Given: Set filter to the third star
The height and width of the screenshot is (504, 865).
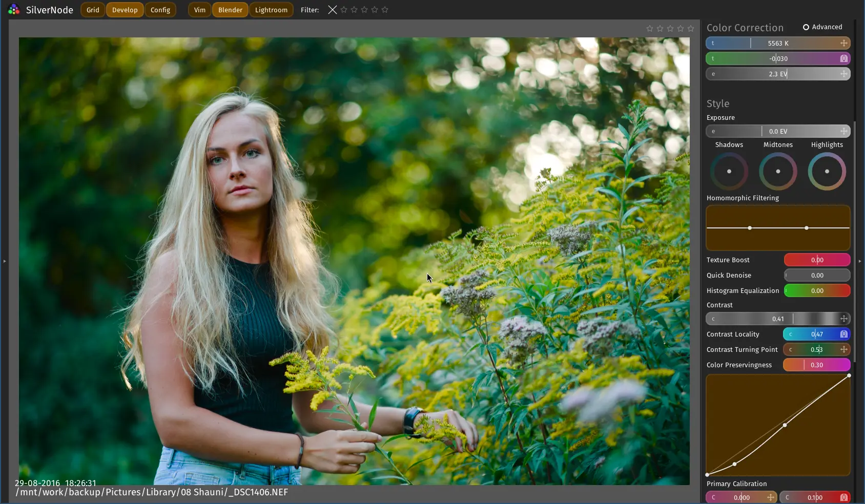Looking at the screenshot, I should coord(364,10).
